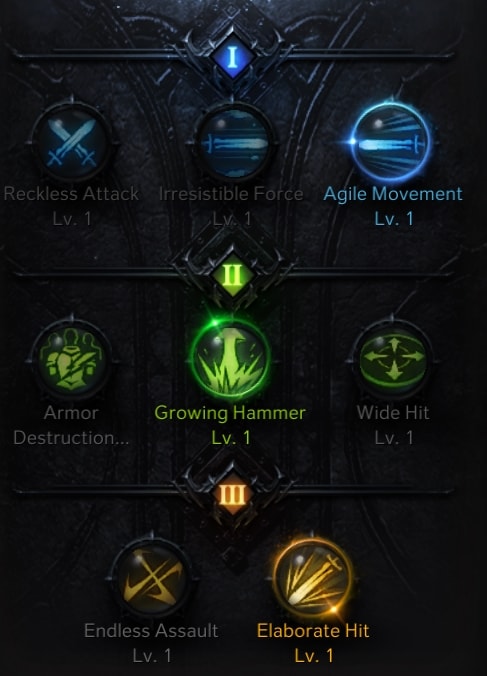This screenshot has height=676, width=487.
Task: Click Lv. 1 under Endless Assault
Action: tap(152, 656)
